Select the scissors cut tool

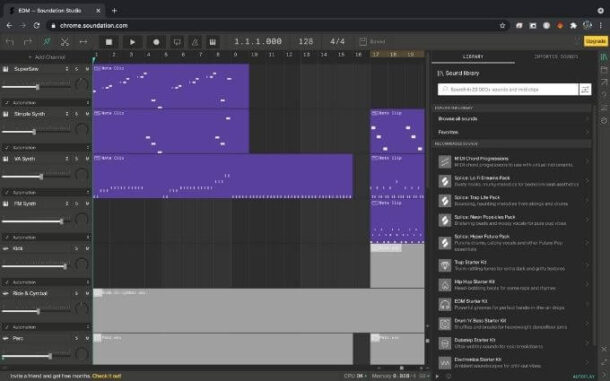[x=65, y=42]
